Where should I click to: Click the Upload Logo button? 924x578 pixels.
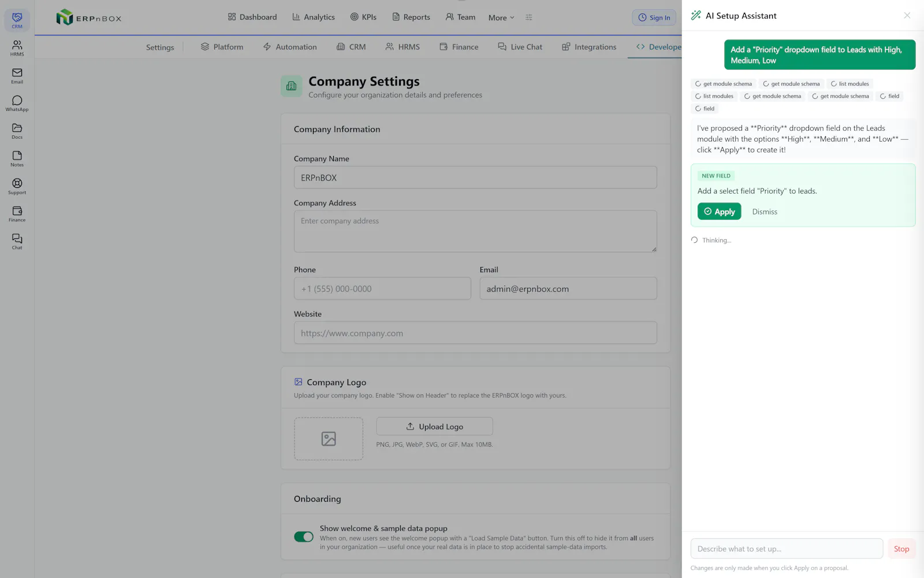click(x=434, y=427)
